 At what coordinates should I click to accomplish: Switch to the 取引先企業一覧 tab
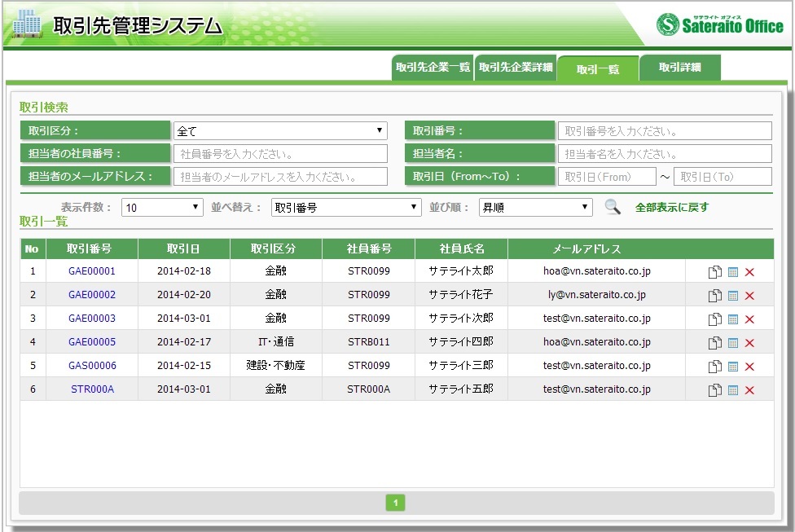433,68
